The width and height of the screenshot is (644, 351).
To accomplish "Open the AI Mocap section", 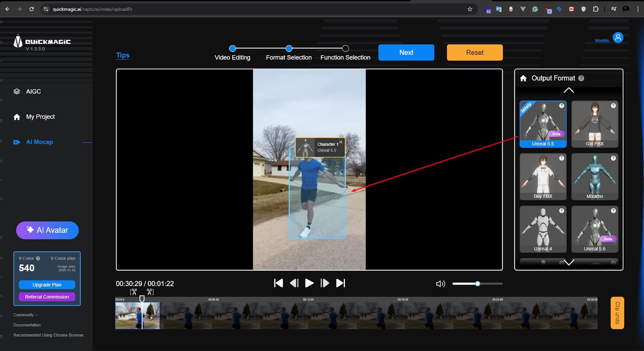I will pos(33,142).
